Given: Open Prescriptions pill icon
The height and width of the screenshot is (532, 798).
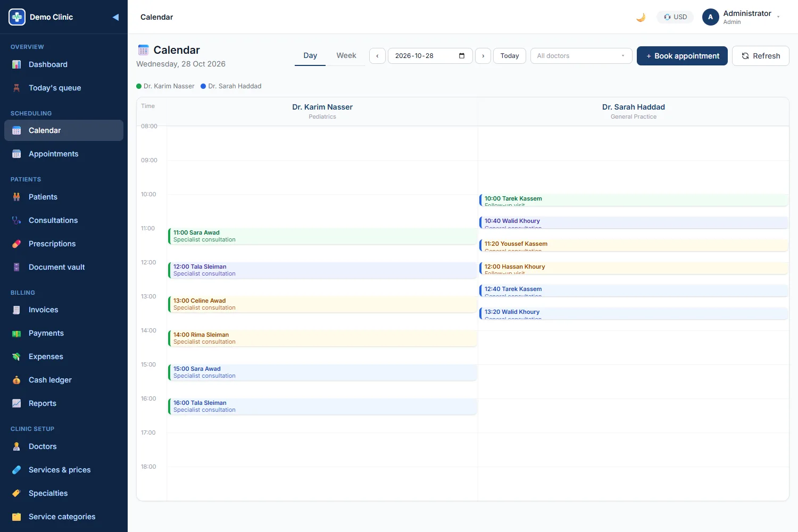Looking at the screenshot, I should coord(16,244).
